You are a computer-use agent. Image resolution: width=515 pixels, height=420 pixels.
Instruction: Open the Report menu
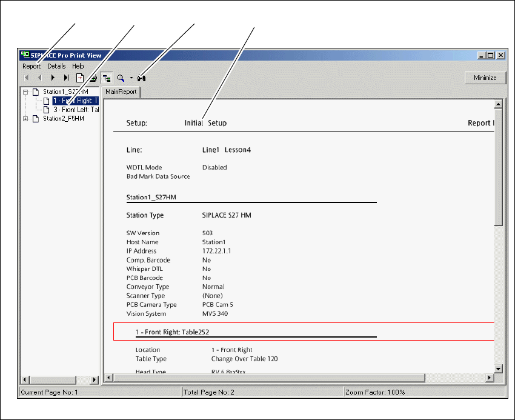(x=32, y=66)
